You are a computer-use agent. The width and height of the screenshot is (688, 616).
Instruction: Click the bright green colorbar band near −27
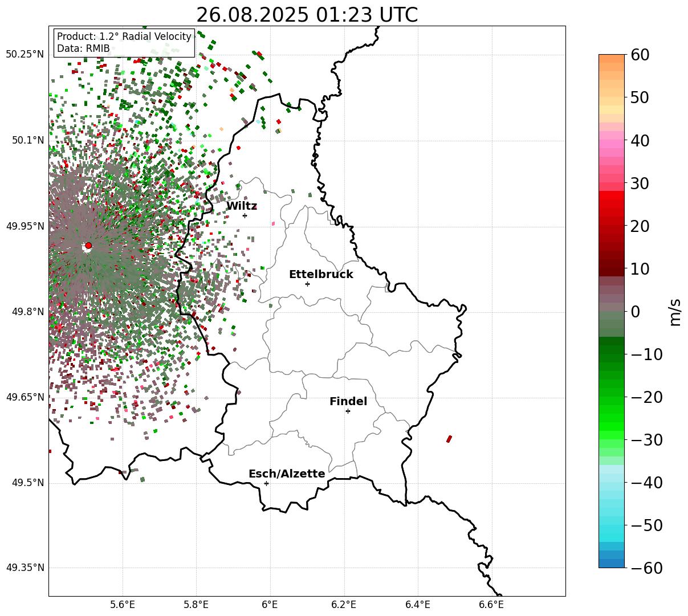point(612,426)
